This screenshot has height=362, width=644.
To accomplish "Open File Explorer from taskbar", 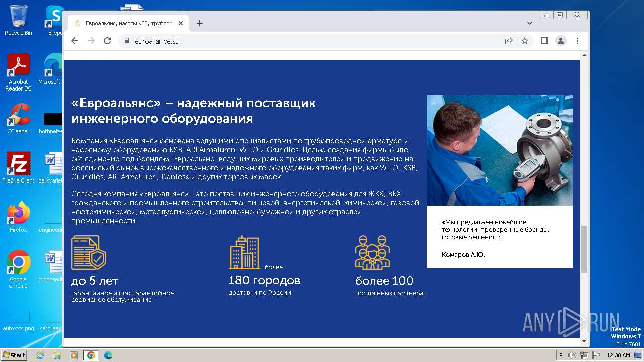I will click(57, 355).
